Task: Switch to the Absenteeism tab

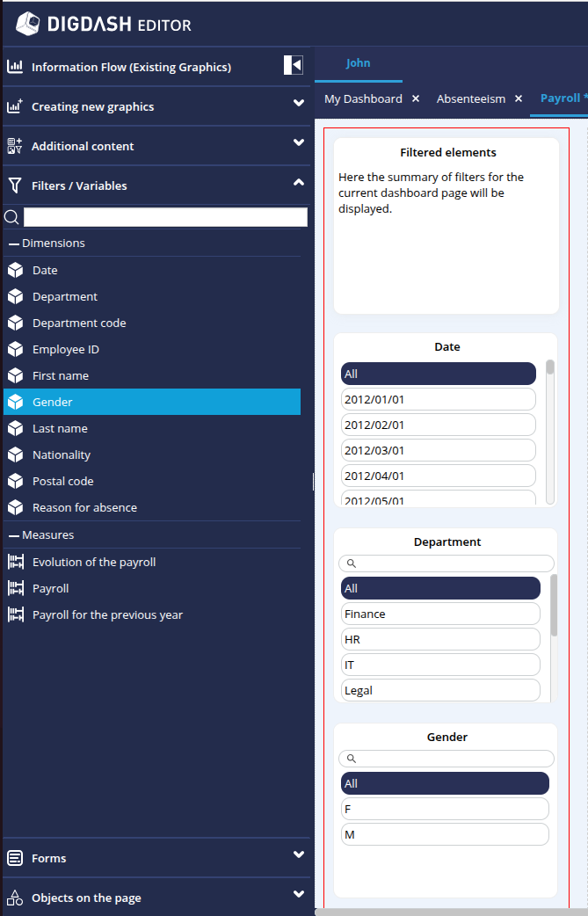Action: point(470,99)
